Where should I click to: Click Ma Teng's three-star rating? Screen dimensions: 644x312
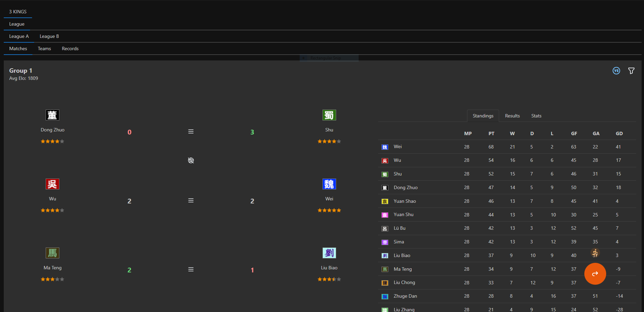tap(53, 279)
